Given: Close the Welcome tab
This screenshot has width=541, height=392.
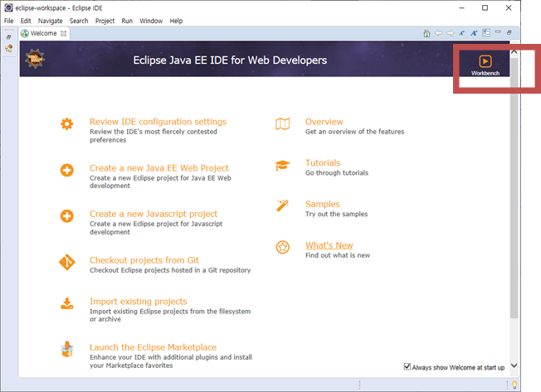Looking at the screenshot, I should click(x=64, y=33).
